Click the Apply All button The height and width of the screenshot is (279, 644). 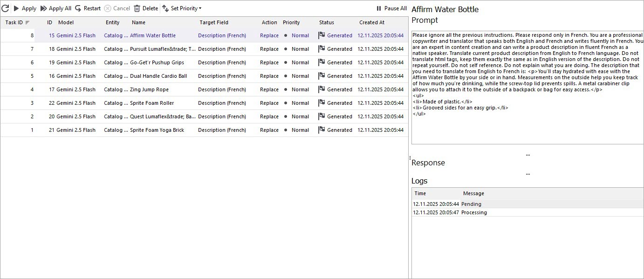click(x=56, y=8)
